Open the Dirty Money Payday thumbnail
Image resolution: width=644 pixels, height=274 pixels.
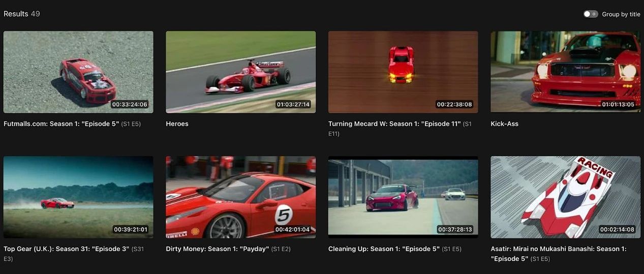coord(240,197)
